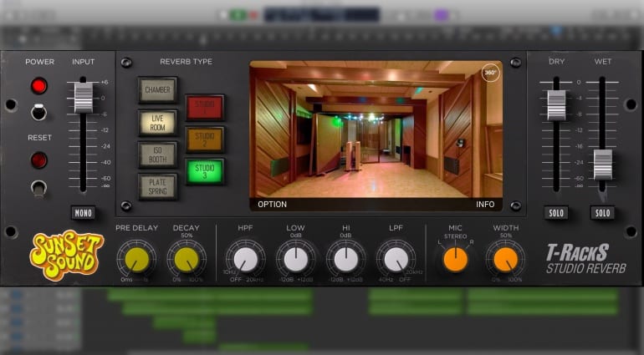Click the LOW EQ knob
644x355 pixels.
[296, 260]
